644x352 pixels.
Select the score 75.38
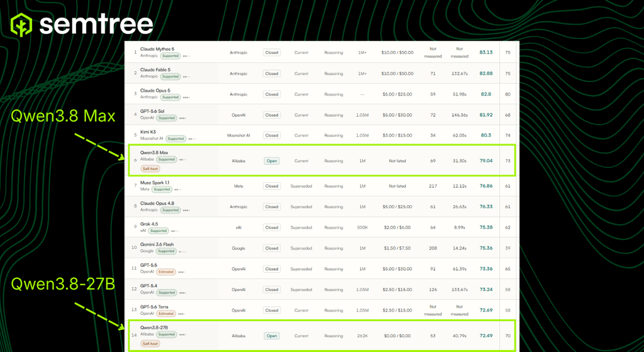point(486,227)
